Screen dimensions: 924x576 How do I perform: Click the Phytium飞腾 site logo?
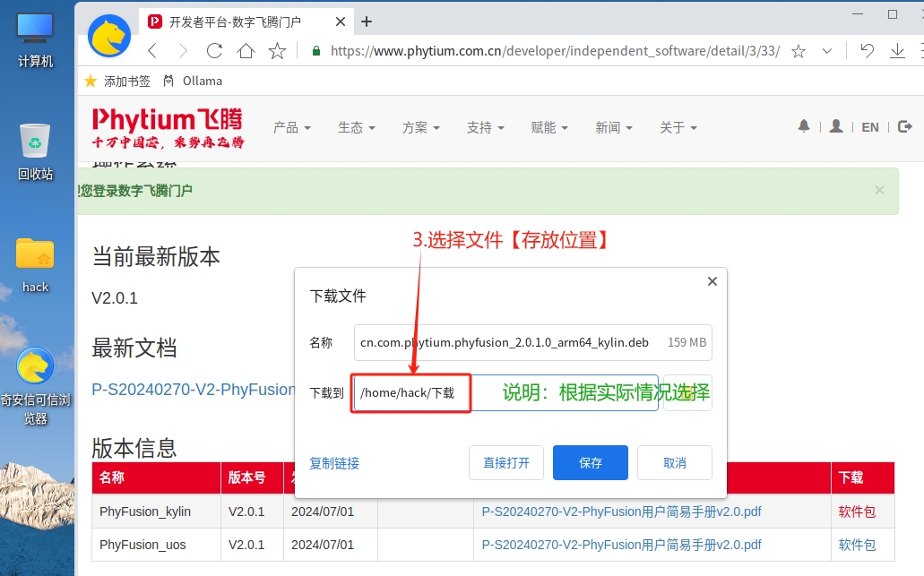[x=168, y=127]
